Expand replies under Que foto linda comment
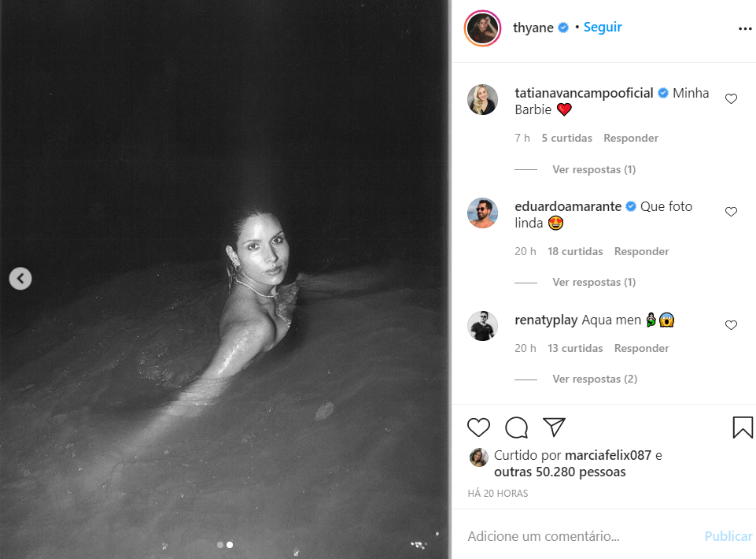This screenshot has width=756, height=559. (594, 282)
